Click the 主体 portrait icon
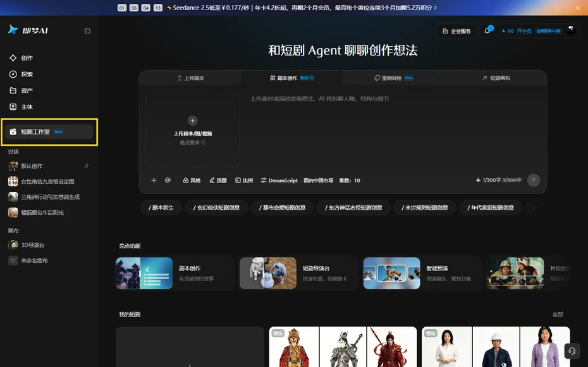This screenshot has height=367, width=588. point(13,107)
